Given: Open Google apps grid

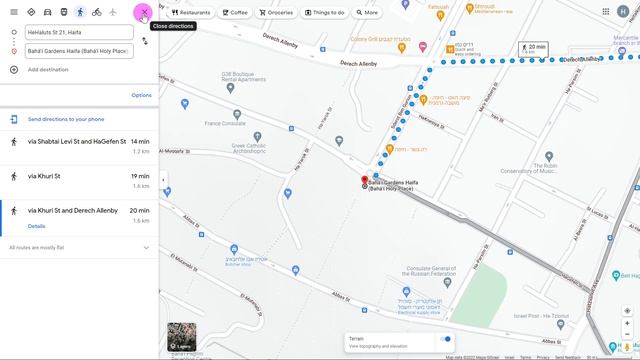Looking at the screenshot, I should coord(606,11).
